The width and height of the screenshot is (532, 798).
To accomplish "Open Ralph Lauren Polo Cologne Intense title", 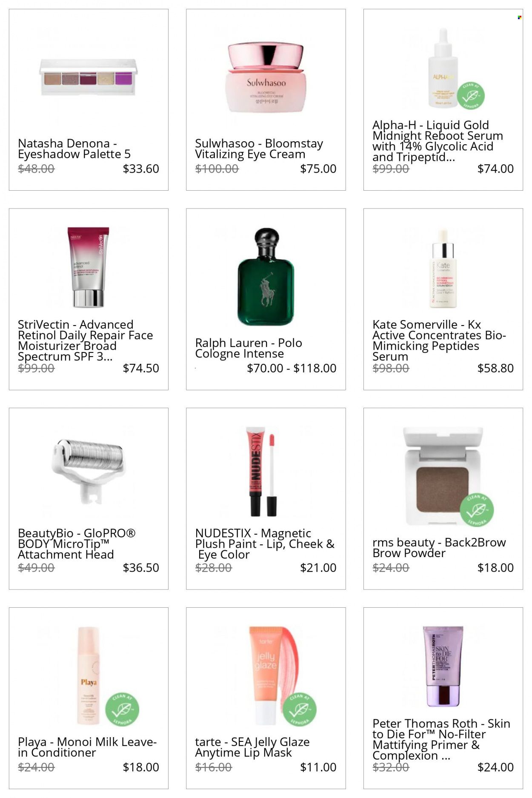I will (249, 348).
